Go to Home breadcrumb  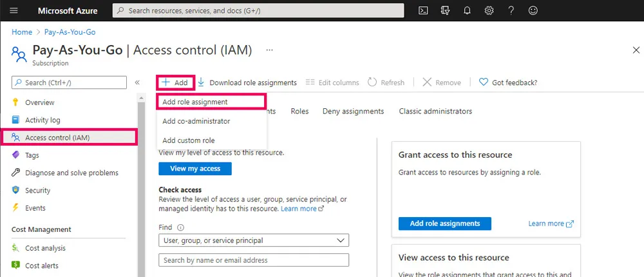tap(22, 32)
